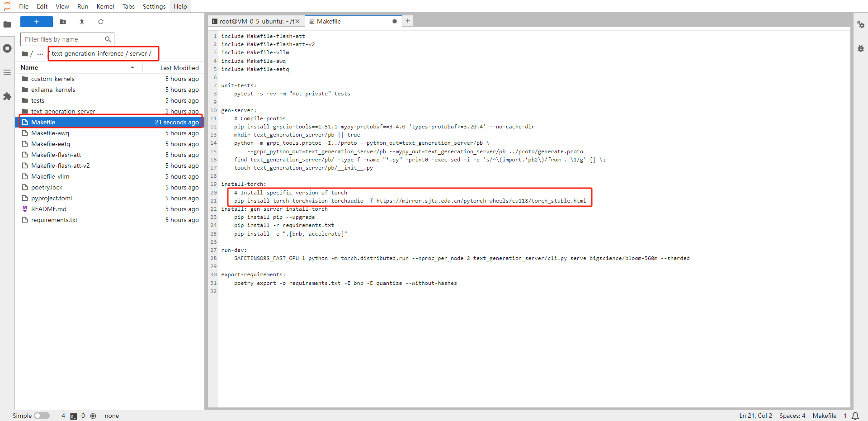Viewport: 868px width, 421px height.
Task: Open the exllama_kernels folder
Action: coord(110,90)
